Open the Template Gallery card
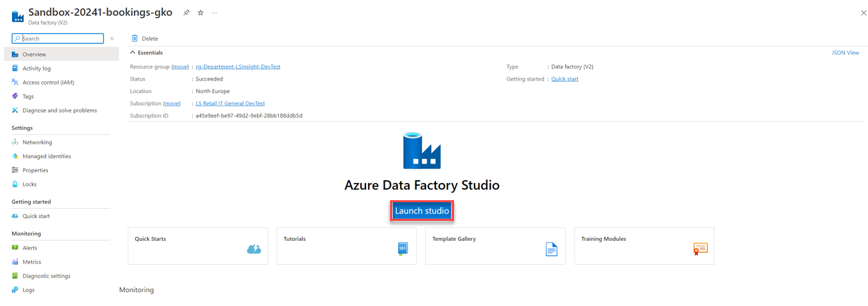868x306 pixels. (495, 246)
